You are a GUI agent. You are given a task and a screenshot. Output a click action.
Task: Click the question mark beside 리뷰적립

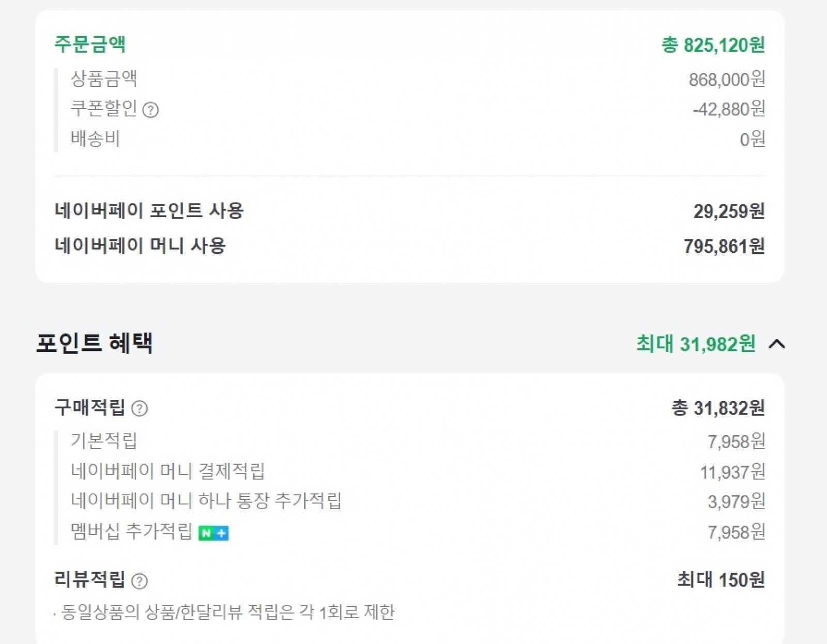(x=140, y=581)
